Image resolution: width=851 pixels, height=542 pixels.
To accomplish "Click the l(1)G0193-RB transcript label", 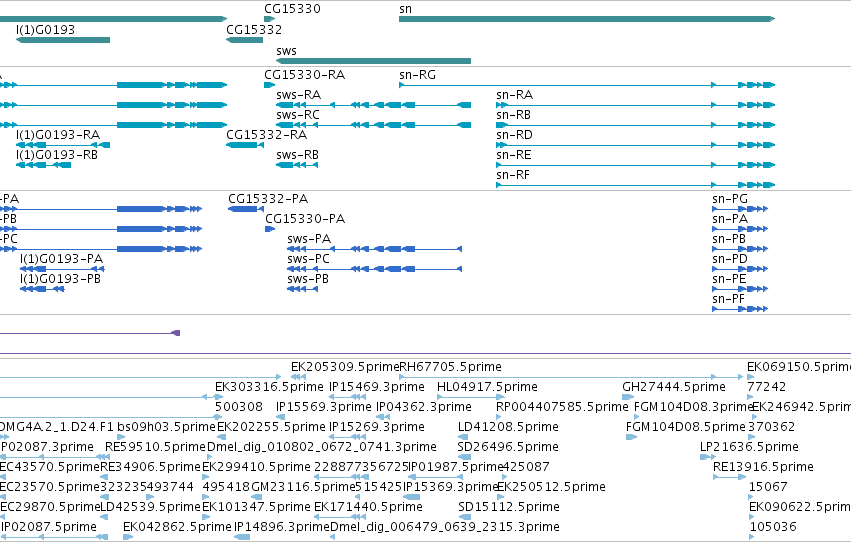I will click(x=57, y=155).
